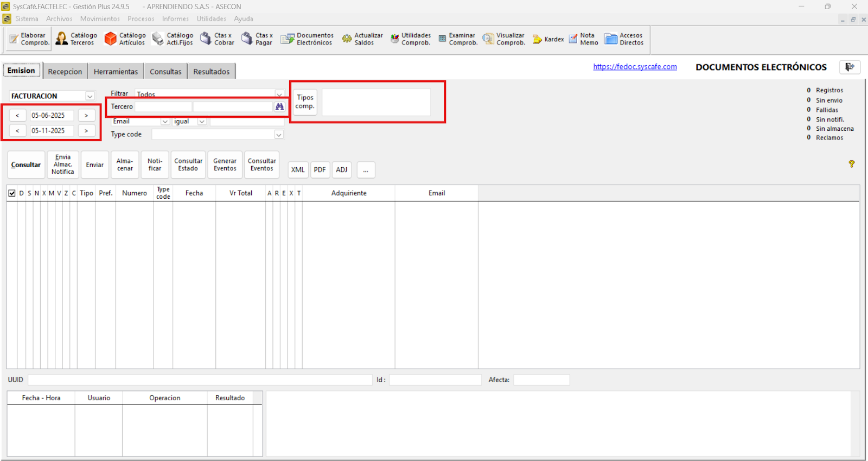Open Catálogo Terceros from toolbar
The height and width of the screenshot is (461, 868).
click(76, 39)
